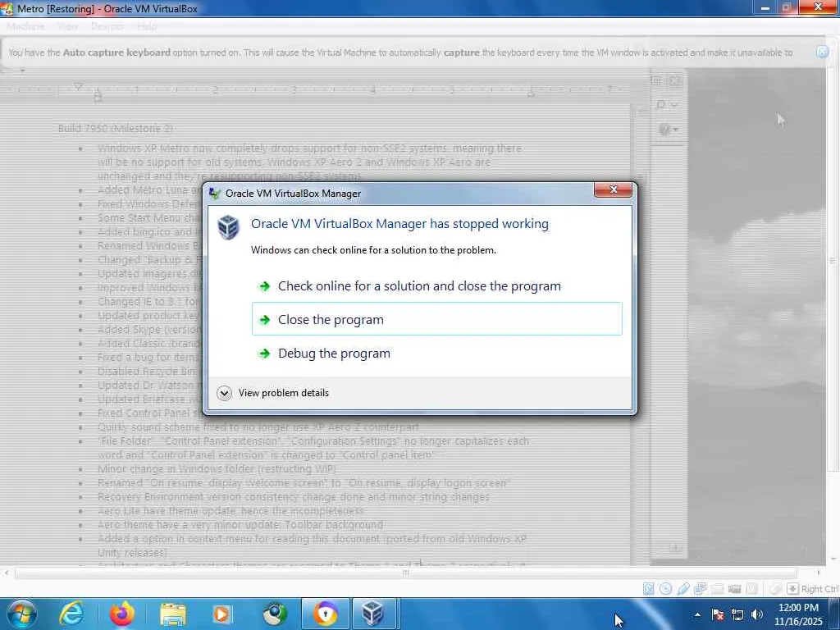Open the Windows Start menu orb

(21, 614)
